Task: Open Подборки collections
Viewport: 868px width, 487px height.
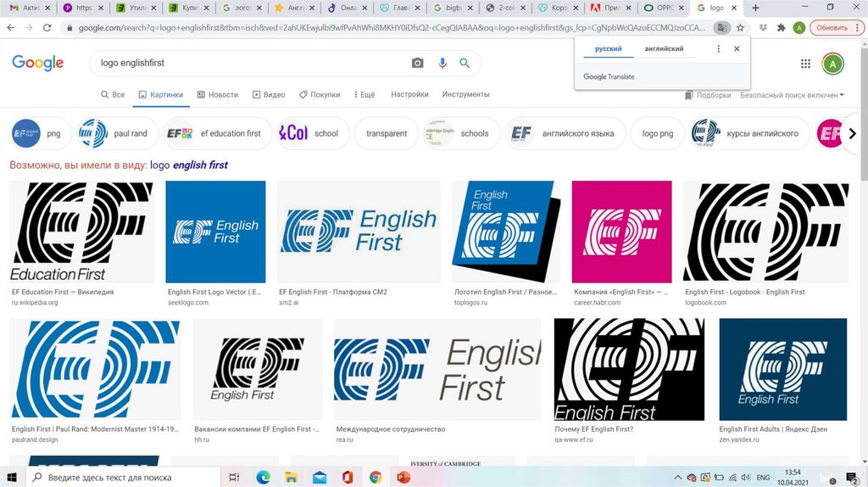Action: coord(708,95)
